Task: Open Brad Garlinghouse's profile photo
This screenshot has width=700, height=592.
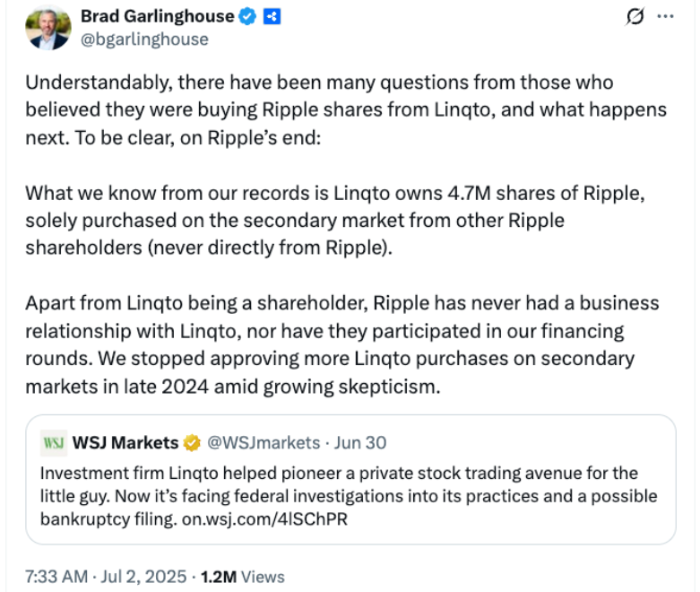Action: [48, 28]
